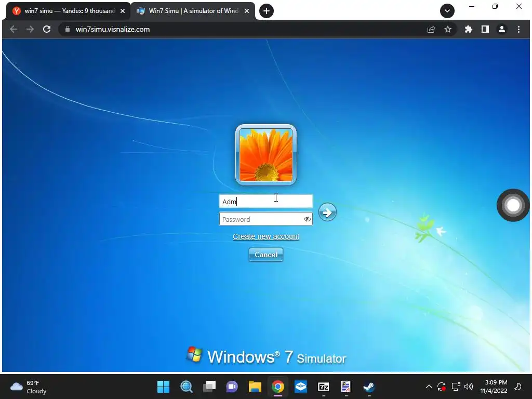
Task: Open the tab search dropdown
Action: [x=447, y=11]
